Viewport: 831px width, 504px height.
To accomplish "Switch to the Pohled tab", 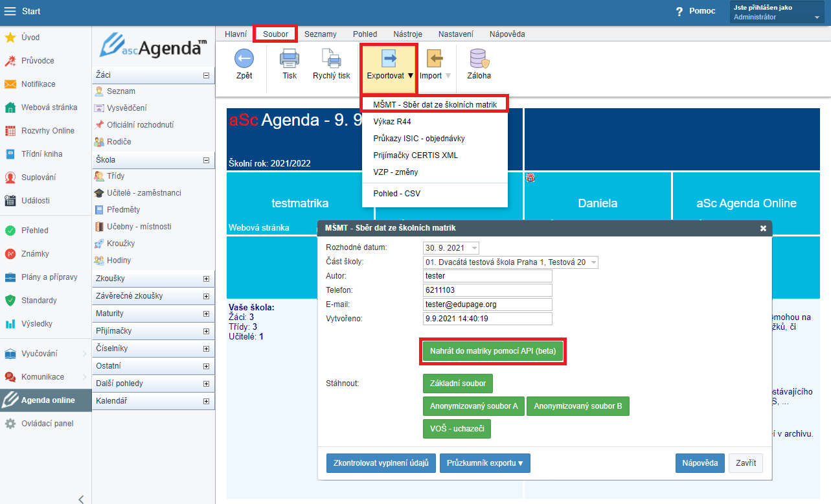I will point(365,34).
